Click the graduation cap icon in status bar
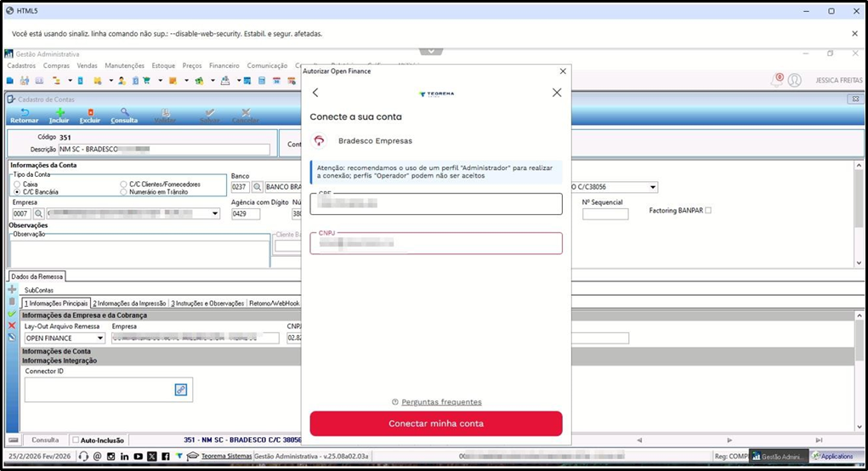Image resolution: width=868 pixels, height=471 pixels. click(192, 457)
